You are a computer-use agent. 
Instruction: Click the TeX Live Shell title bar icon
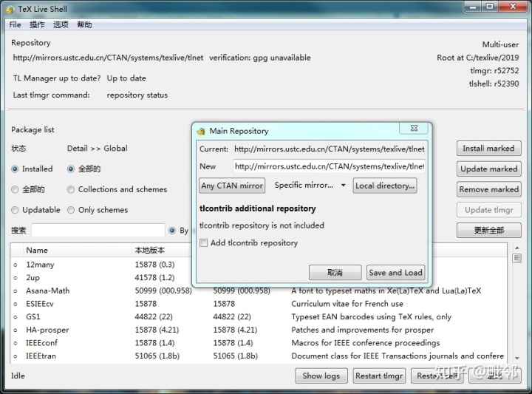point(10,9)
